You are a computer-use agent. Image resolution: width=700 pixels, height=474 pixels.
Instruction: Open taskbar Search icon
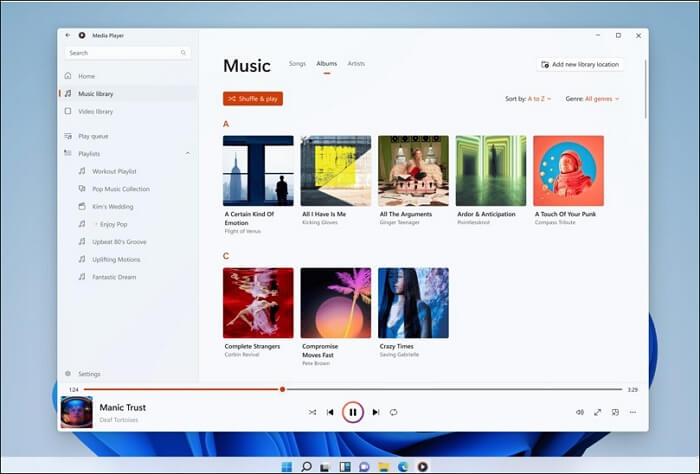[306, 467]
